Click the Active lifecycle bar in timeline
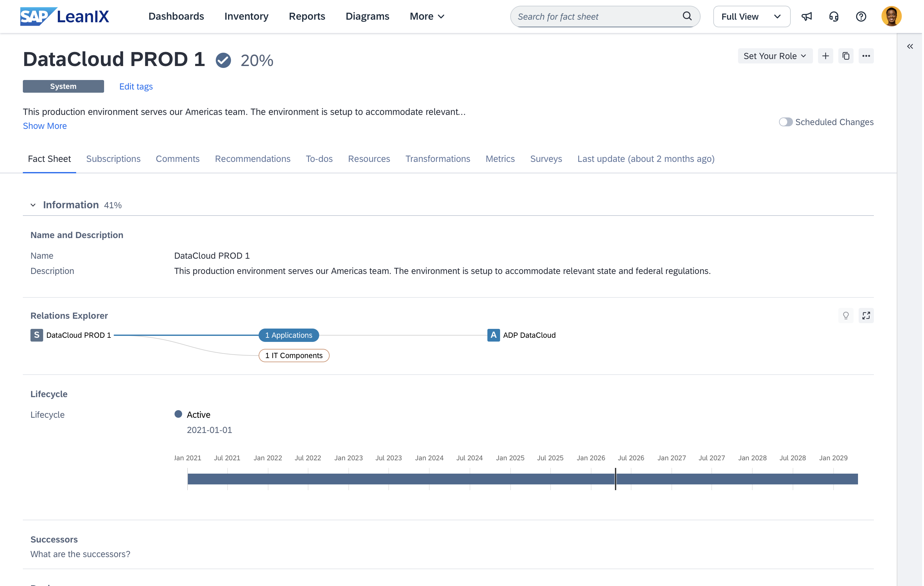Screen dimensions: 924x586 [x=523, y=479]
